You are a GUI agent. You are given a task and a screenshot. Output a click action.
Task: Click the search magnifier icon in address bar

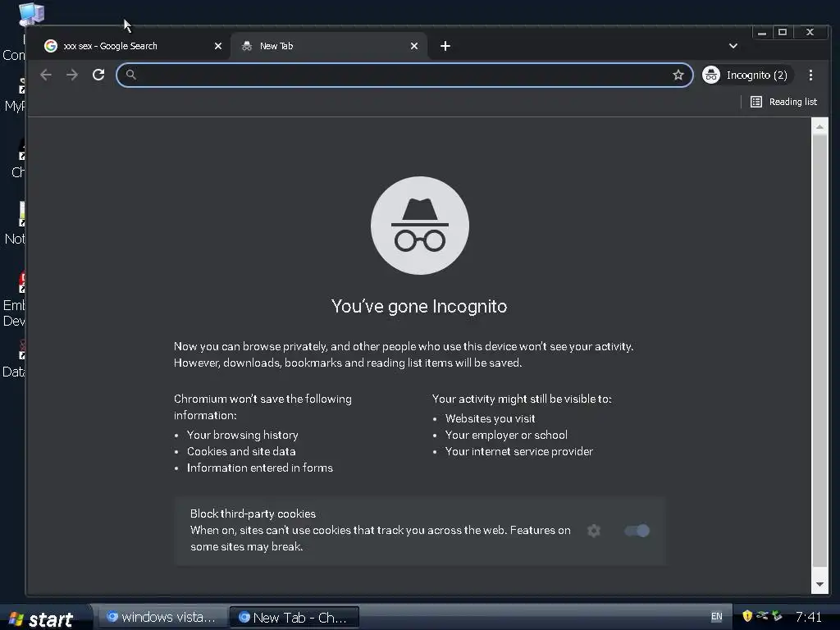click(130, 75)
